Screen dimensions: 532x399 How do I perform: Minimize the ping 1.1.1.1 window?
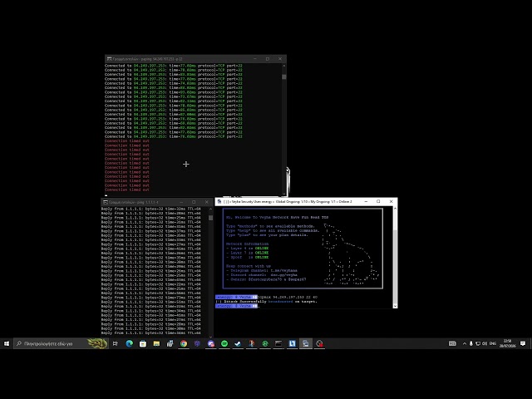(181, 202)
